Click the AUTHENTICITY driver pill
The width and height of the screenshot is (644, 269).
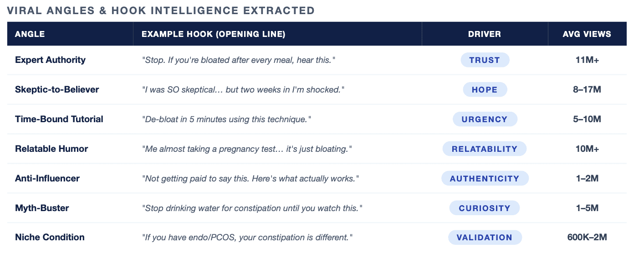(x=485, y=179)
